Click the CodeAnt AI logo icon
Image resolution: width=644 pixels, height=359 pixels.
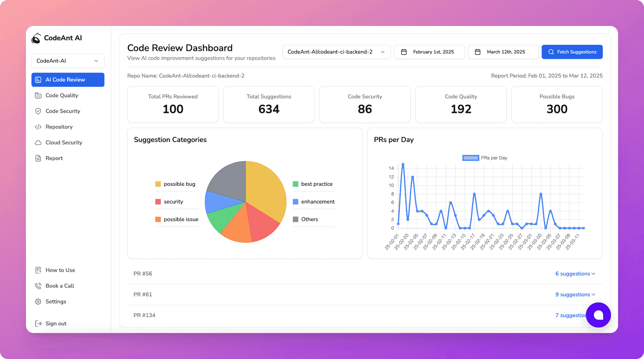tap(36, 38)
